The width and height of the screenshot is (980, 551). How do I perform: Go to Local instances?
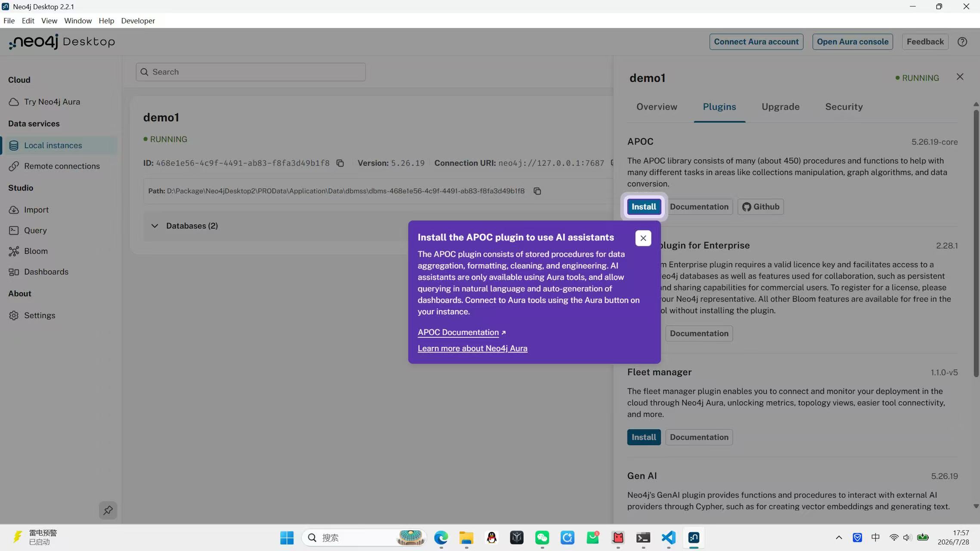coord(59,145)
